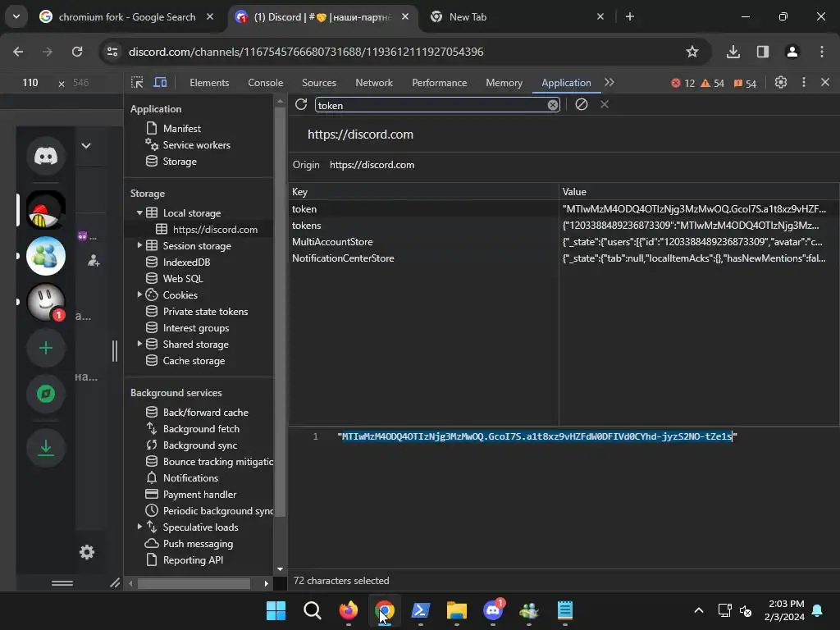Open a new browser tab
The height and width of the screenshot is (630, 840).
coord(630,16)
